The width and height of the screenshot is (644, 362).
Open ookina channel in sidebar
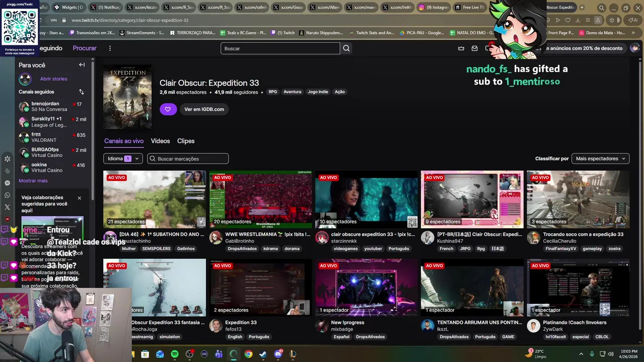click(52, 167)
